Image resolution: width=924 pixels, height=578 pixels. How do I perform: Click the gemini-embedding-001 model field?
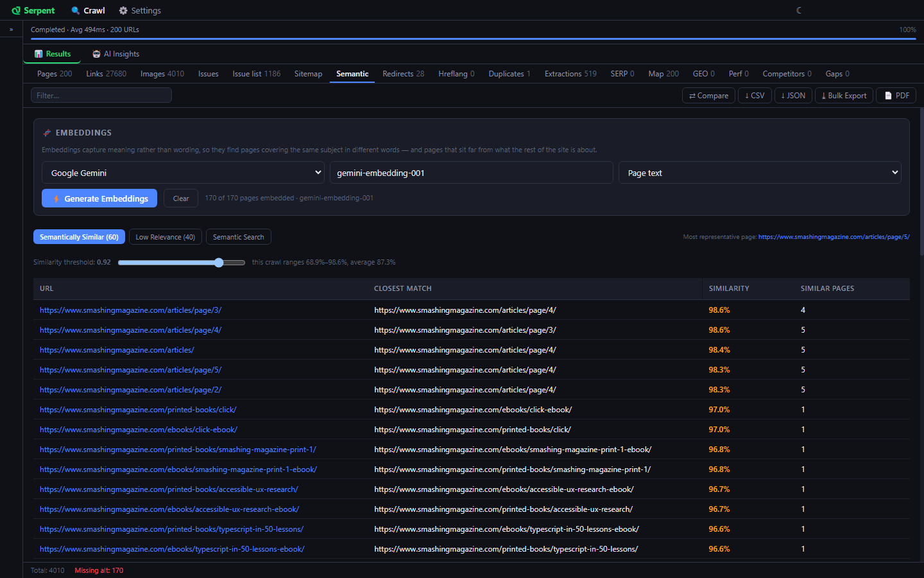click(x=472, y=173)
